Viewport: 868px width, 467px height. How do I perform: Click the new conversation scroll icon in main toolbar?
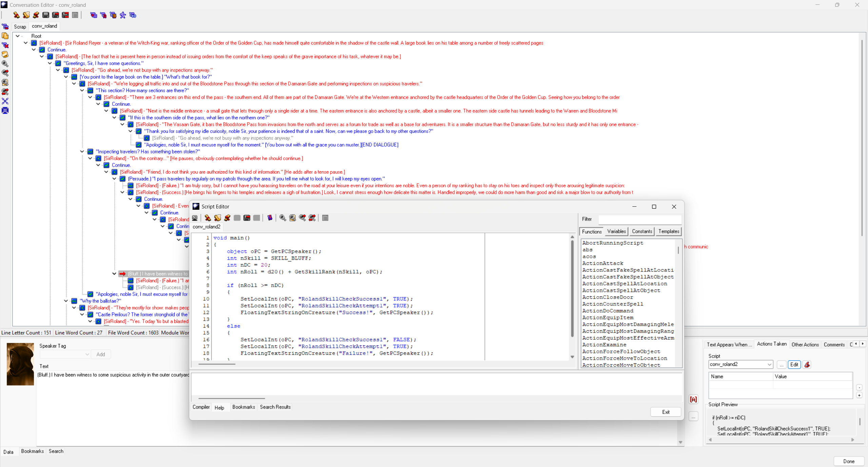click(x=16, y=15)
